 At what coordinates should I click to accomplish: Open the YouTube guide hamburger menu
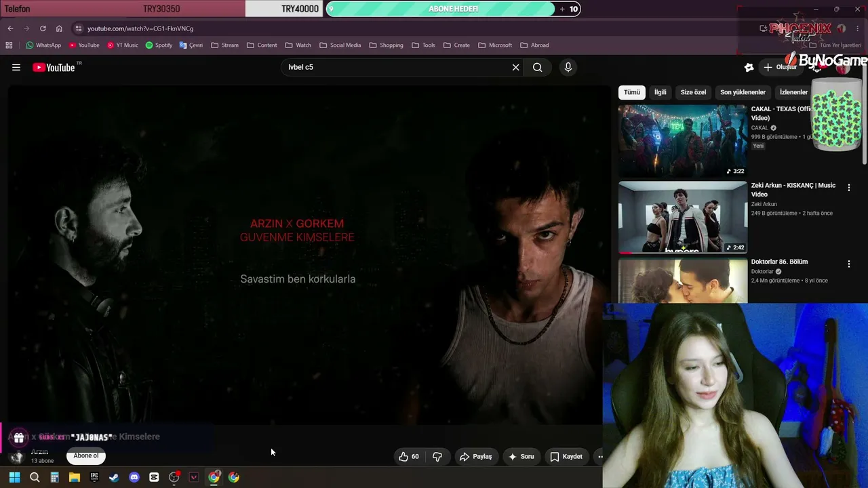pos(16,67)
